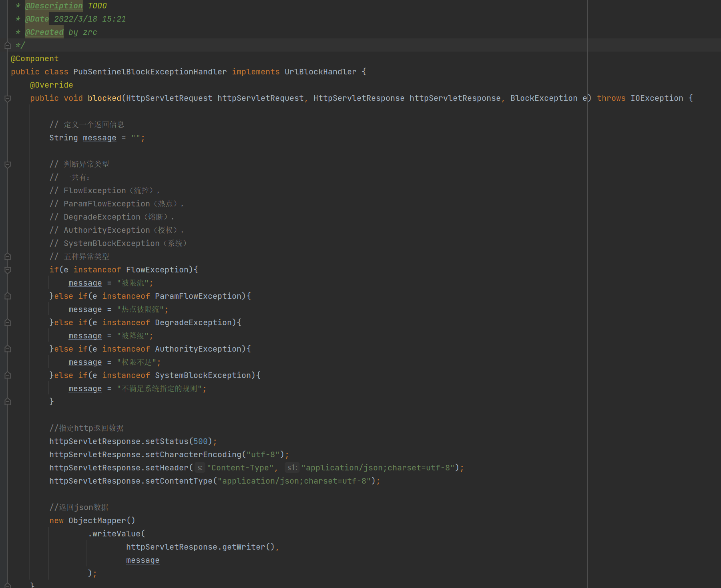Click the string "不满足系统指定的规则"
This screenshot has width=721, height=588.
coord(159,389)
